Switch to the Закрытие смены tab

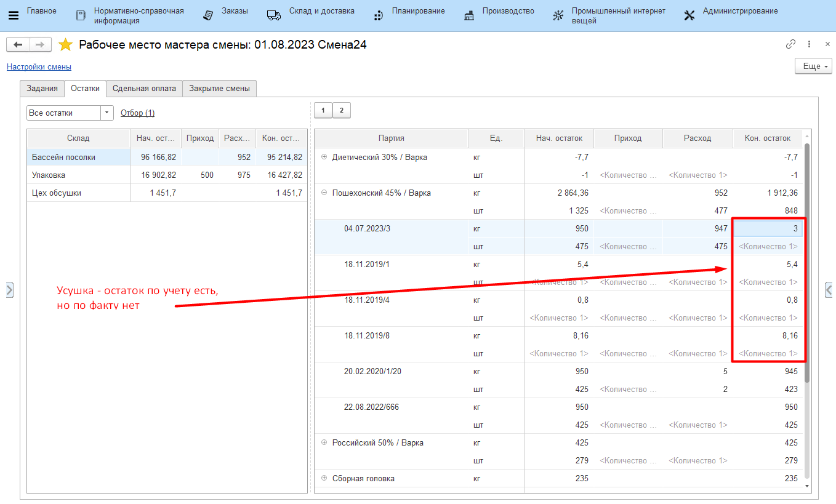tap(219, 89)
